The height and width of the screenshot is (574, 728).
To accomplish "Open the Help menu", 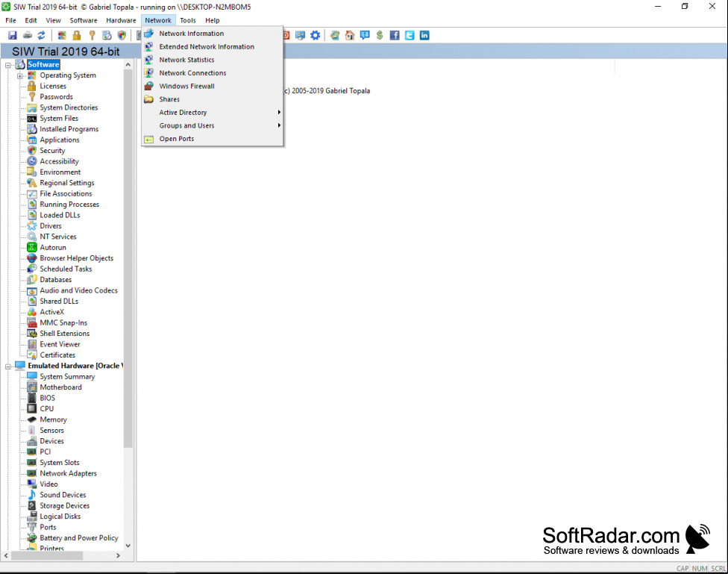I will pos(213,20).
